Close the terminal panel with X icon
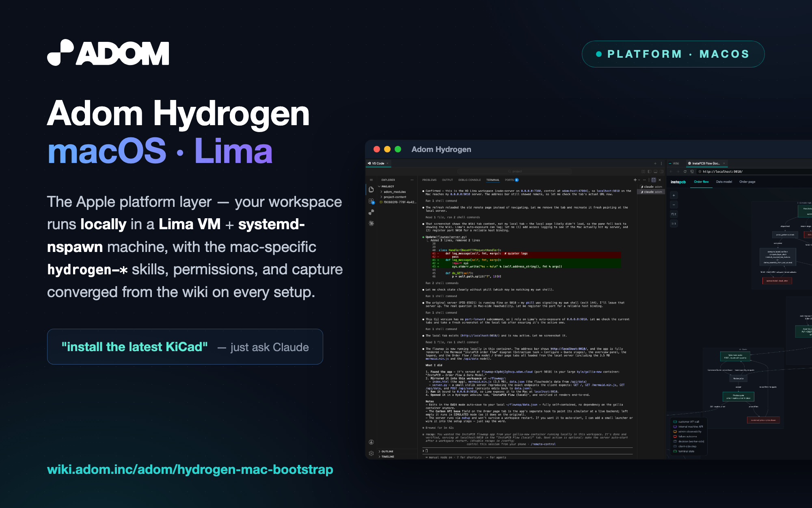The image size is (812, 508). tap(660, 180)
